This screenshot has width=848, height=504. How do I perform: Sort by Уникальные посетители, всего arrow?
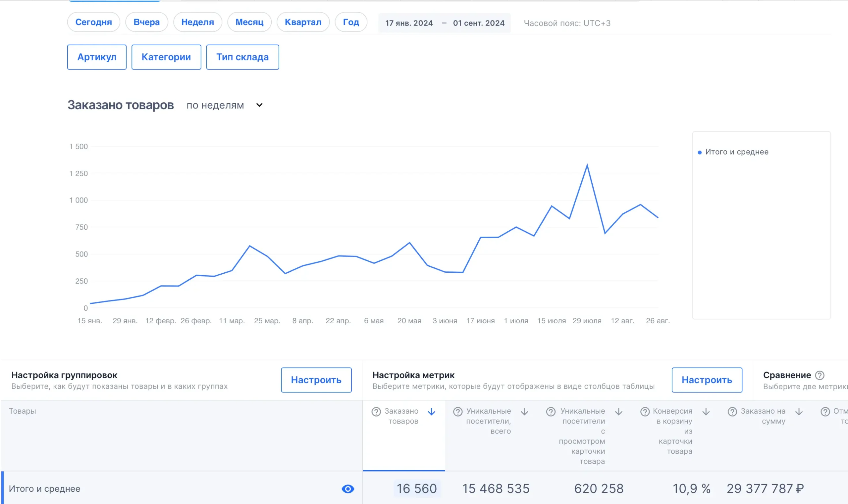tap(524, 412)
